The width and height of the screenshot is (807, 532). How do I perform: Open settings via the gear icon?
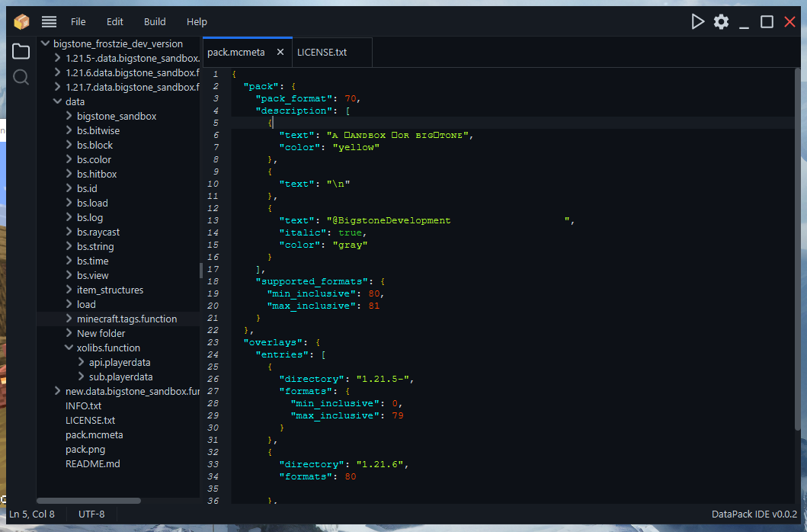(721, 21)
